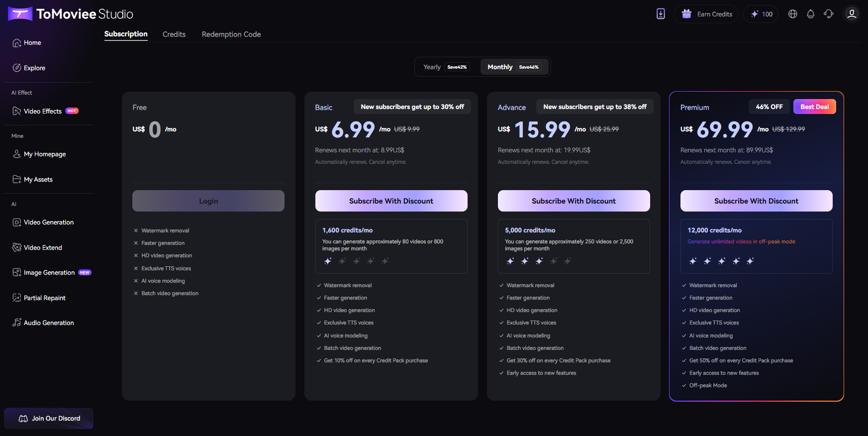Select Image Generation in sidebar
The image size is (868, 436).
[49, 273]
